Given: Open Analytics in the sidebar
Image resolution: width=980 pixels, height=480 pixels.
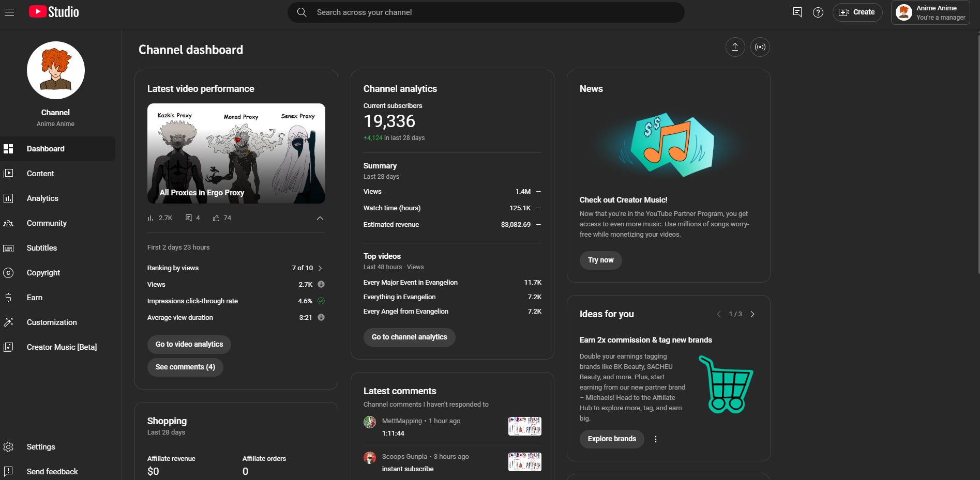Looking at the screenshot, I should coord(57,198).
